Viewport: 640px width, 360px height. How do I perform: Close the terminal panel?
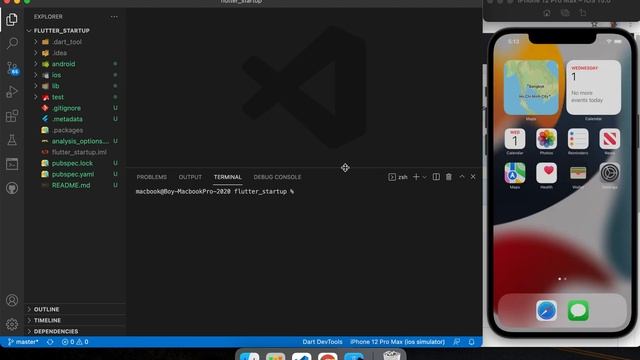(x=473, y=177)
